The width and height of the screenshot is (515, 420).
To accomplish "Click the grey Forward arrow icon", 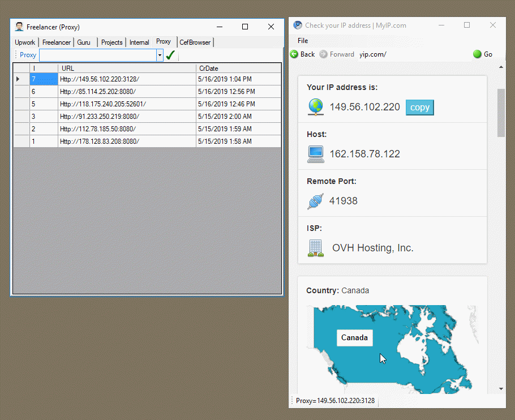I will point(323,54).
